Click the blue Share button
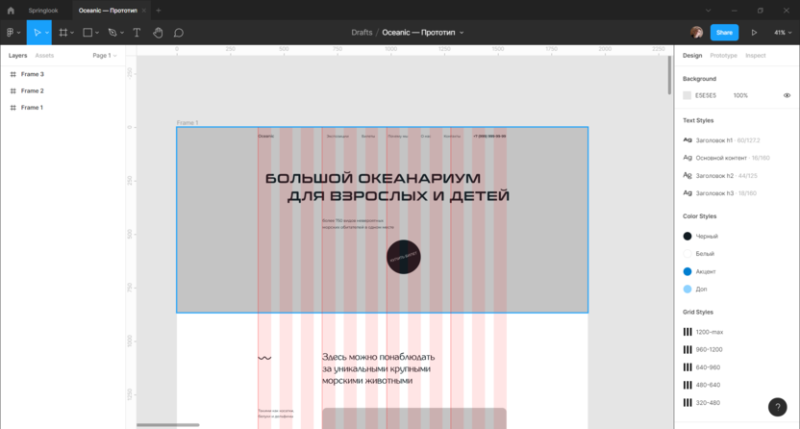This screenshot has width=800, height=429. coord(724,33)
